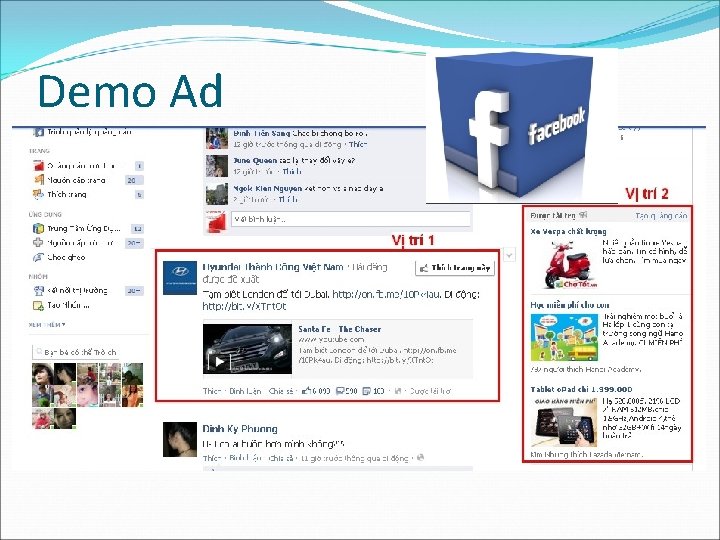Click the Hyundai page logo avatar
Image resolution: width=720 pixels, height=540 pixels.
coord(180,278)
